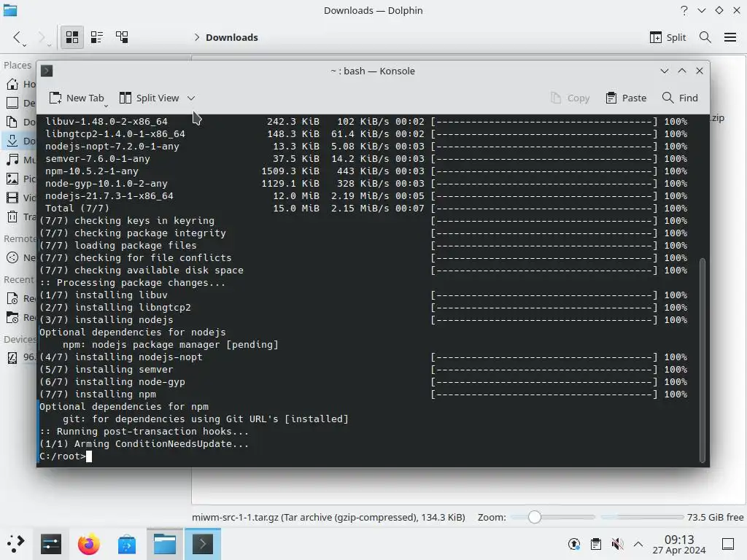Open the Documents place in Dolphin sidebar

point(20,122)
